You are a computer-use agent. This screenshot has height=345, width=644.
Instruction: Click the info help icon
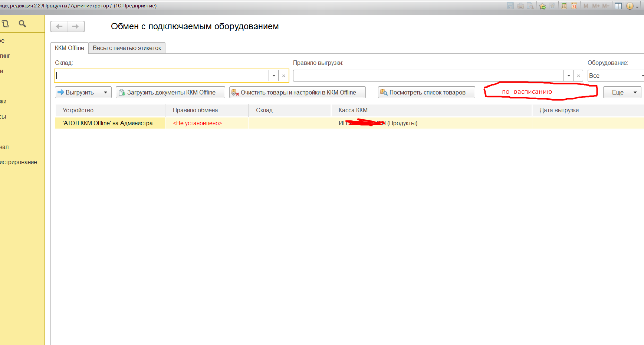pyautogui.click(x=630, y=6)
